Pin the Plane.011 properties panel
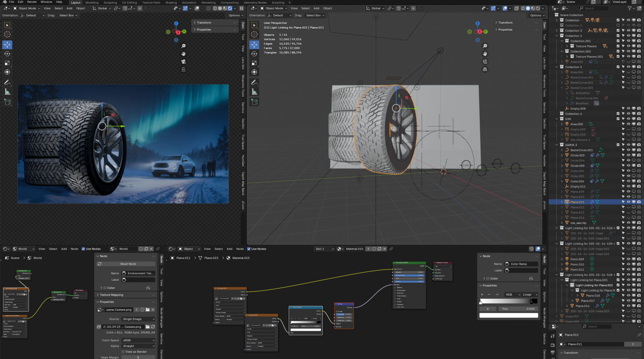Image resolution: width=644 pixels, height=359 pixels. [639, 335]
